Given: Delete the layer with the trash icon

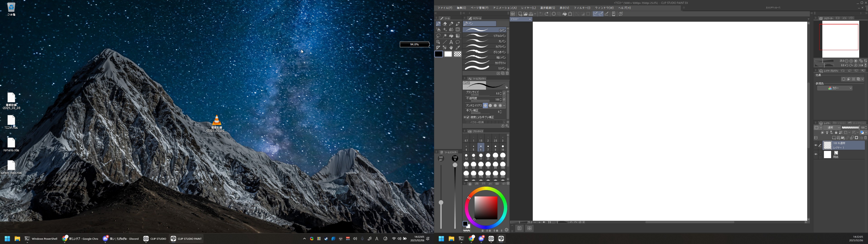Looking at the screenshot, I should tap(865, 138).
